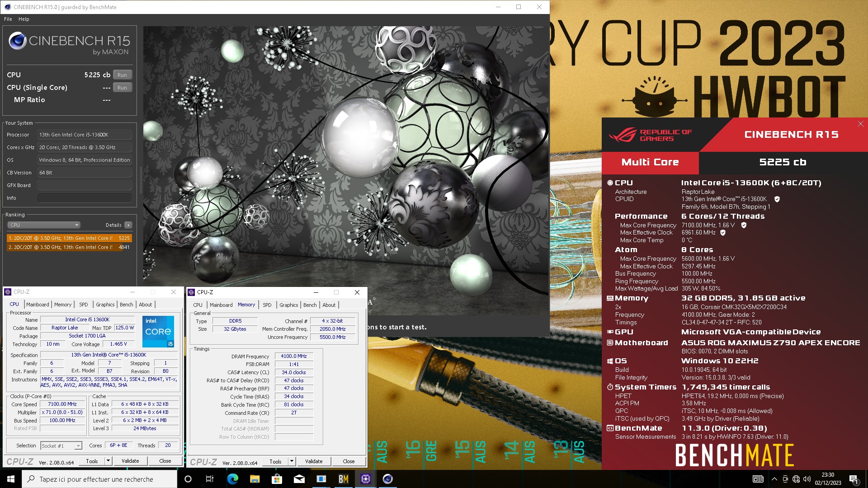Open Bench tab in right CPU-Z window
Viewport: 868px width, 488px height.
point(310,305)
